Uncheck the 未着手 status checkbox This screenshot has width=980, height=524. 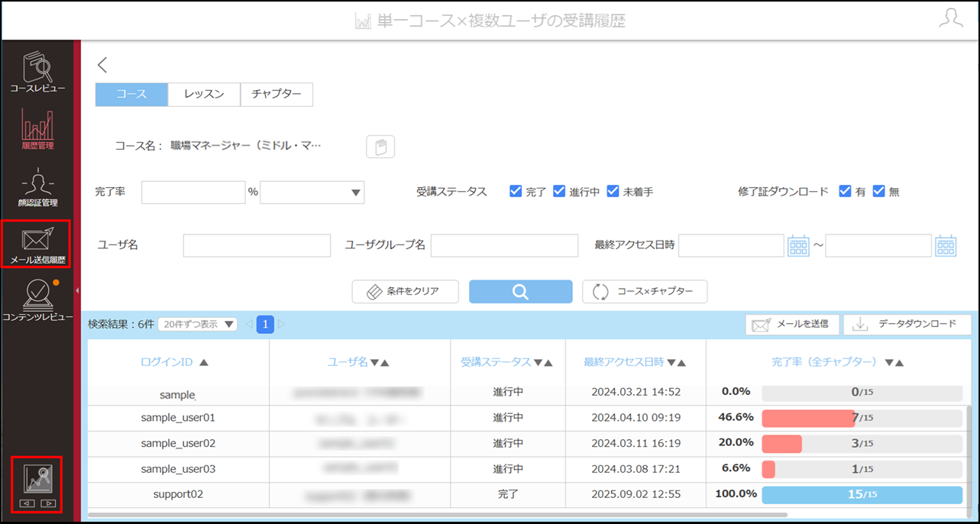point(613,192)
